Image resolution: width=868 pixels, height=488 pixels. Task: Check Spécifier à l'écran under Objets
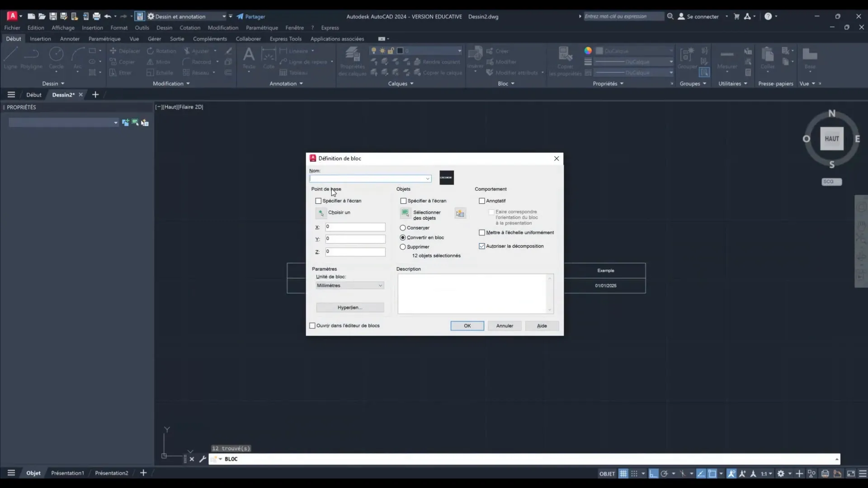pos(403,201)
